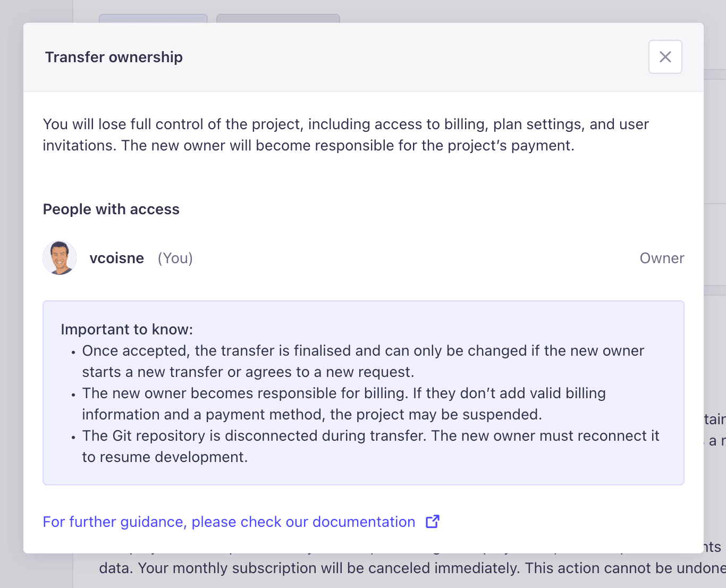Click the People with access heading
The height and width of the screenshot is (588, 726).
[x=111, y=209]
